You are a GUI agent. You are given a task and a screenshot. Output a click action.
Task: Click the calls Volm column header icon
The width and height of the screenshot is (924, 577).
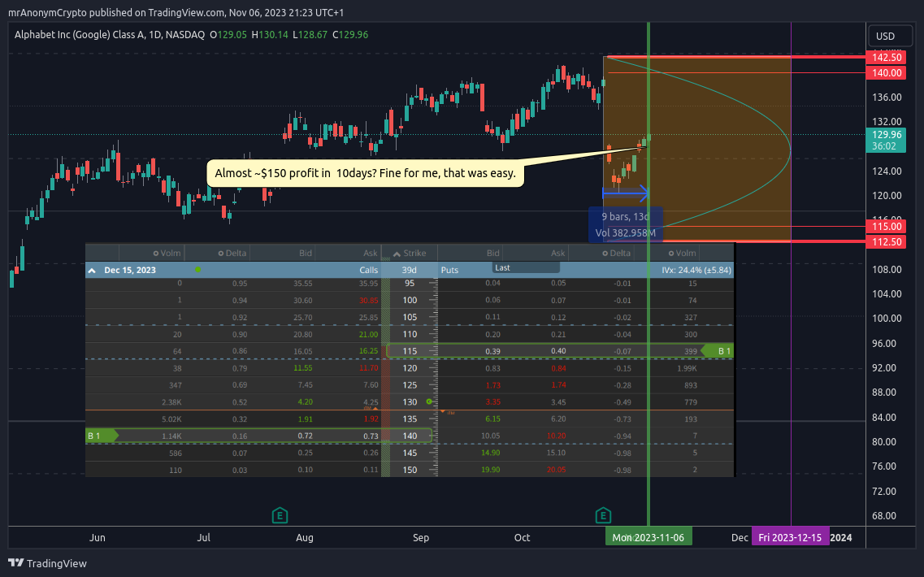coord(156,254)
